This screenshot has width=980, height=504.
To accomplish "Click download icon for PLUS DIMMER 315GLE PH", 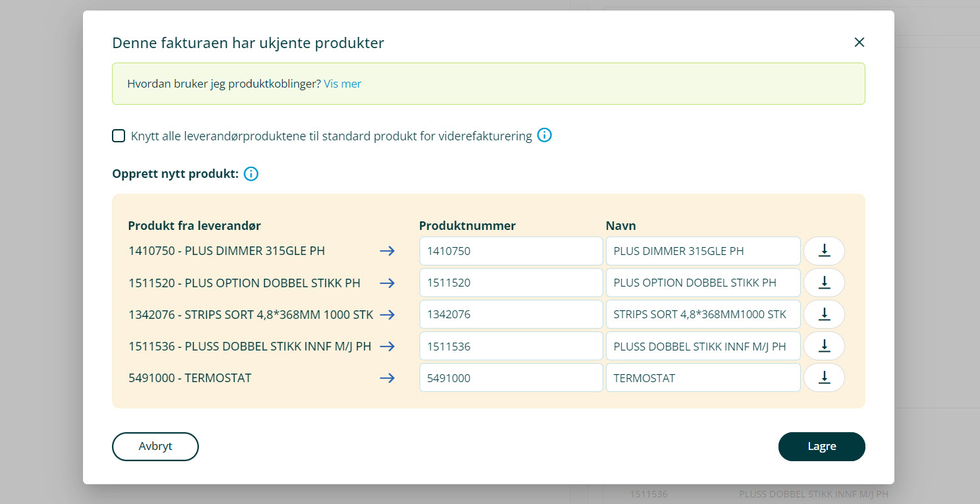I will coord(824,251).
